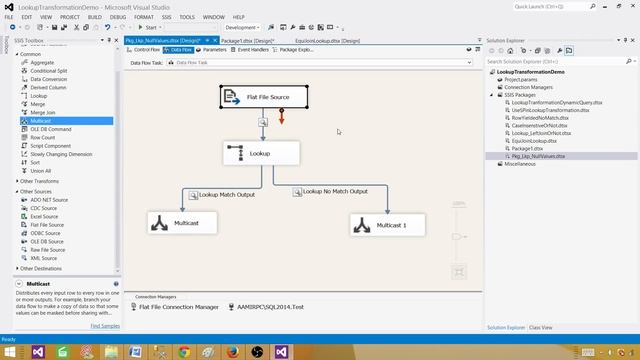Collapse Other Sources group
The width and height of the screenshot is (640, 360).
coord(17,191)
